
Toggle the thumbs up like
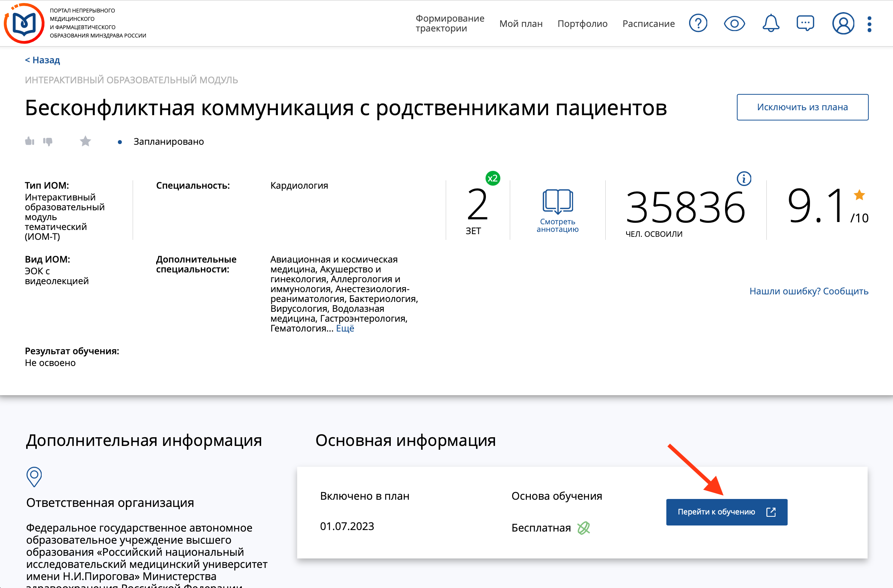[30, 141]
